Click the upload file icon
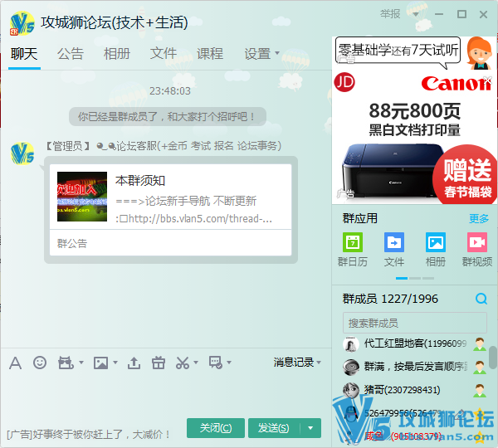 click(x=134, y=363)
